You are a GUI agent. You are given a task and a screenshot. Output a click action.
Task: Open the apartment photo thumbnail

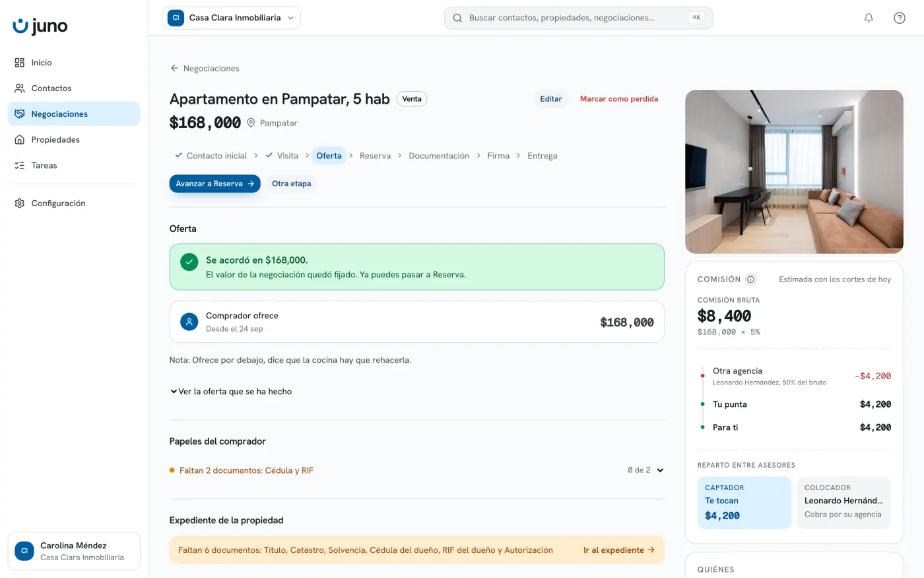coord(794,172)
